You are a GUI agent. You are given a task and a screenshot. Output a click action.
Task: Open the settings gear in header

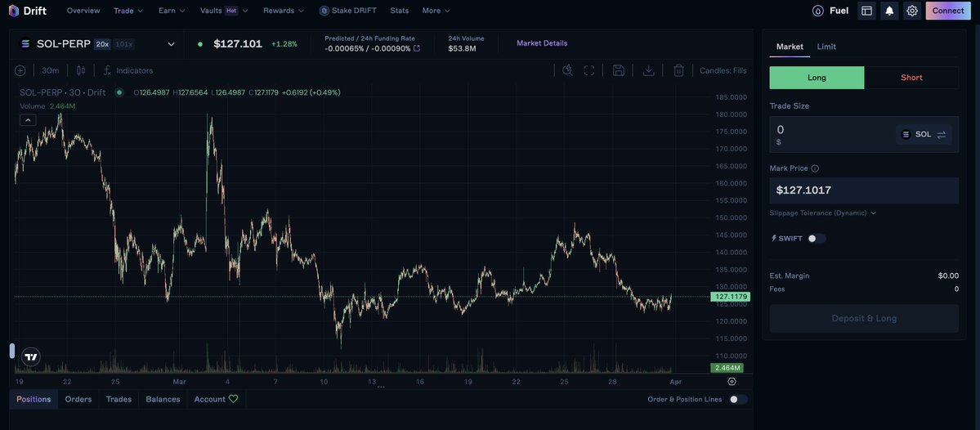912,11
